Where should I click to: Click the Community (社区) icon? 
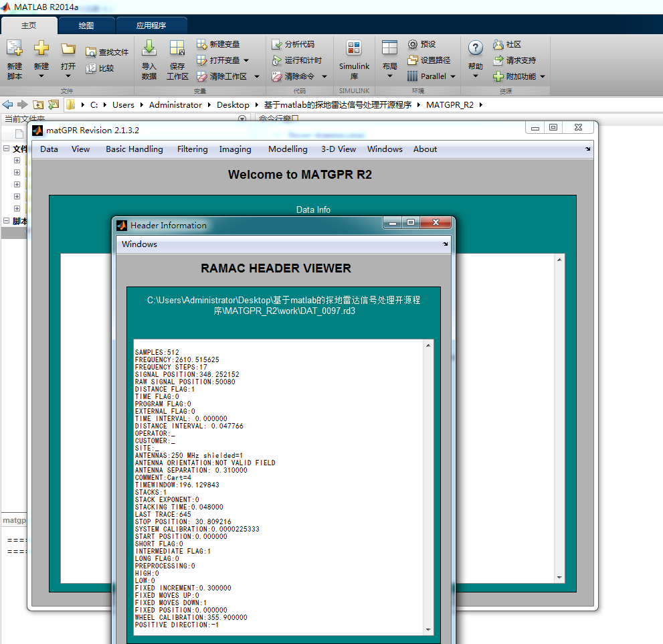pyautogui.click(x=498, y=44)
